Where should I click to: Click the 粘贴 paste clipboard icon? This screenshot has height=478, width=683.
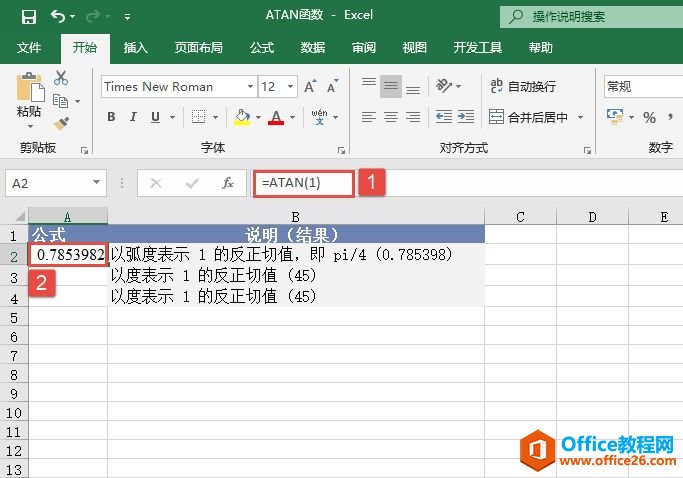pyautogui.click(x=30, y=87)
